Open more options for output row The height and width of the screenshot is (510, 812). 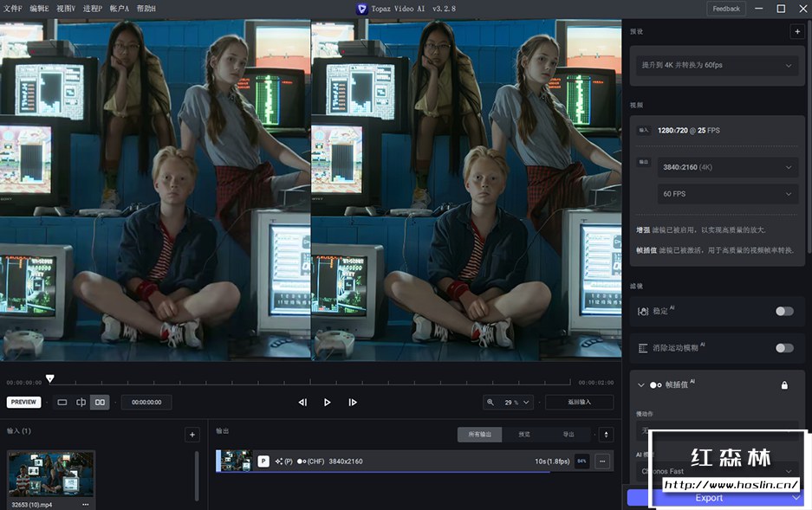[602, 461]
